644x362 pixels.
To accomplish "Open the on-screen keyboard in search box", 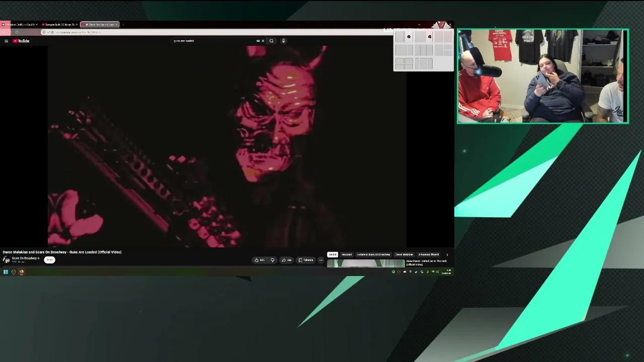I will (x=258, y=41).
